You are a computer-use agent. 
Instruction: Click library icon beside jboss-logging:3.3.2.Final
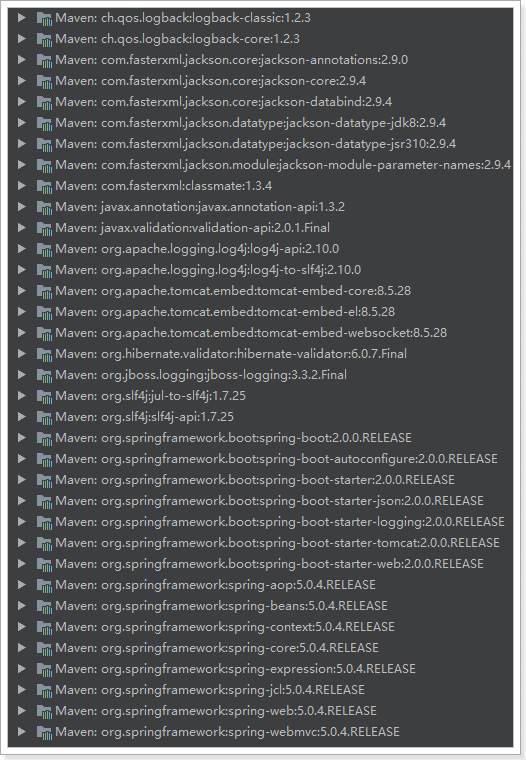coord(44,376)
